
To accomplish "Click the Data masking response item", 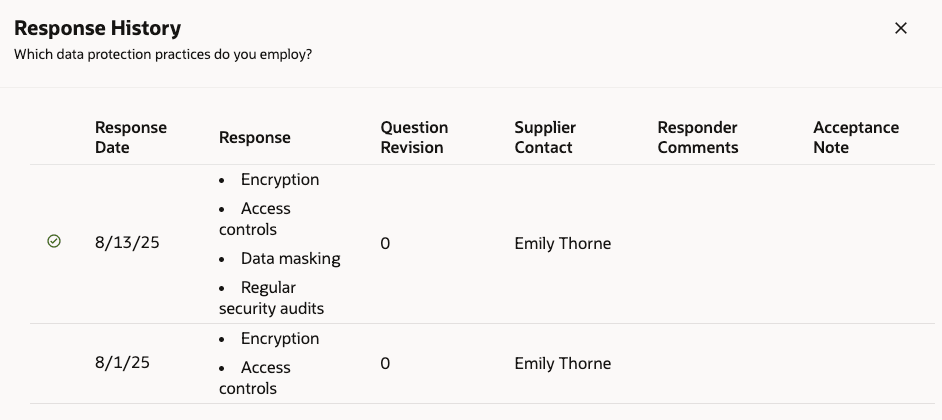I will click(x=290, y=258).
